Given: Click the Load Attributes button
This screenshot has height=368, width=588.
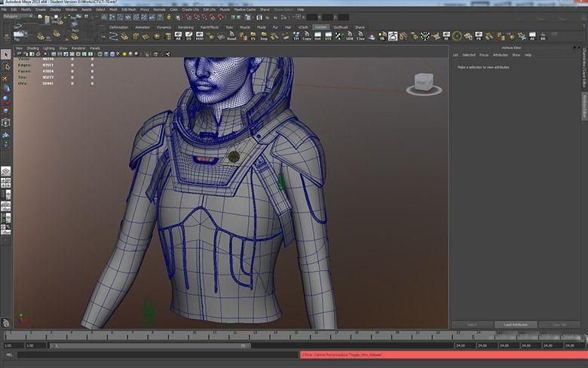Looking at the screenshot, I should 516,324.
